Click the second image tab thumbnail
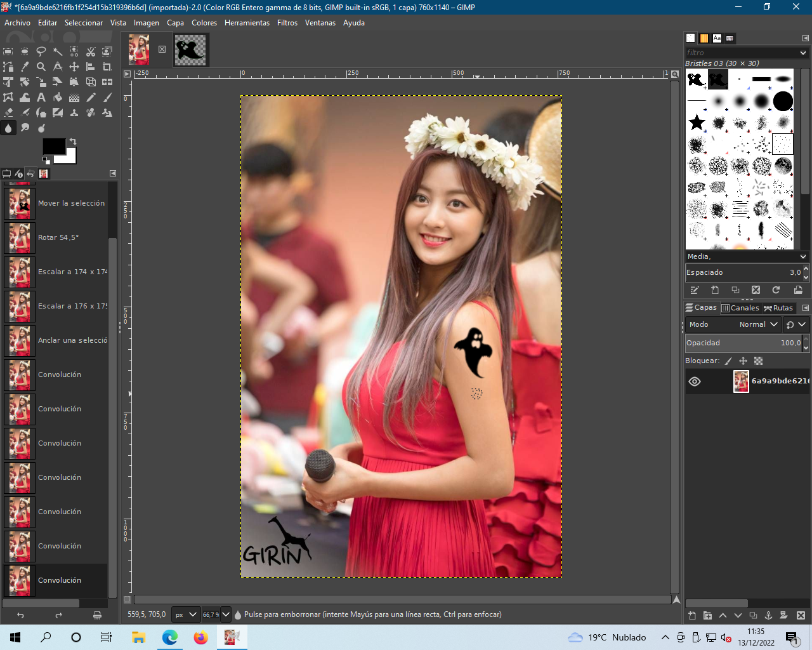This screenshot has height=650, width=812. (190, 50)
